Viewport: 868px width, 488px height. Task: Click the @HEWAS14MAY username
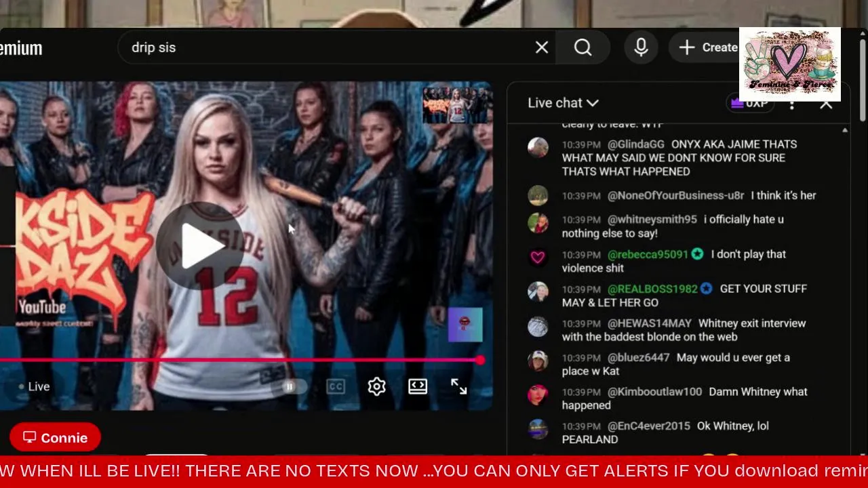[650, 323]
